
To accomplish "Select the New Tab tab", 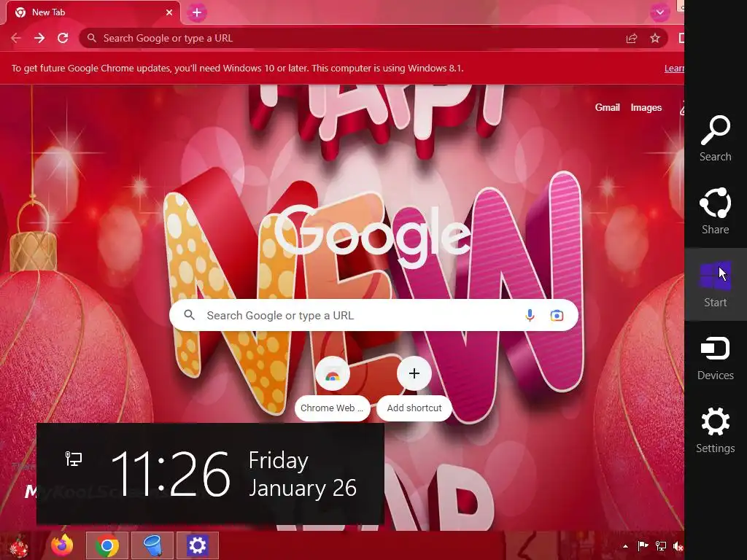I will click(x=93, y=12).
